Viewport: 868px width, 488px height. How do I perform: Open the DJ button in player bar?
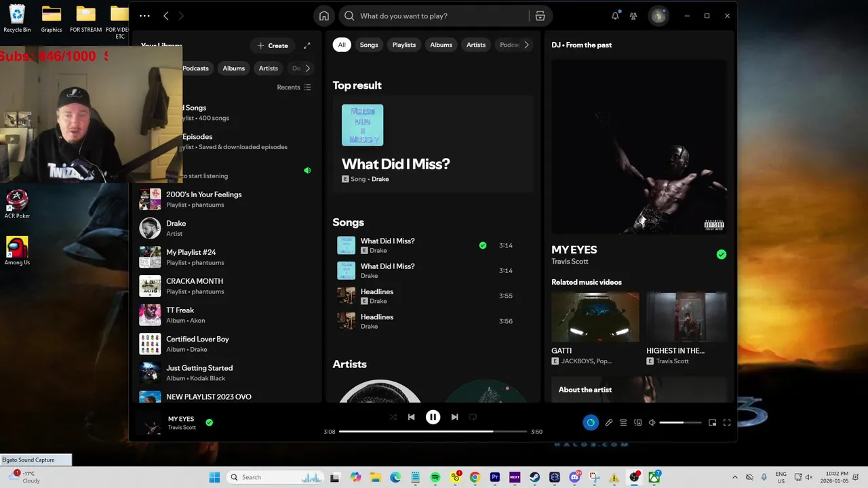[x=591, y=422]
